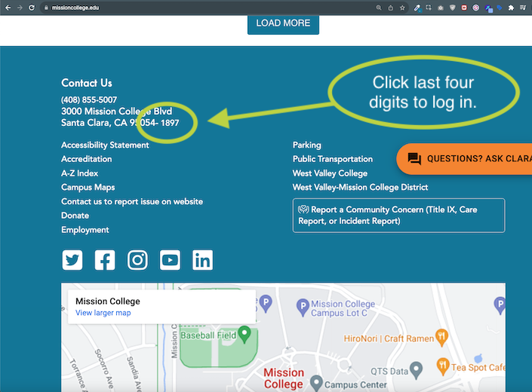
Task: Open the Questions? Ask Clara chat button
Action: tap(464, 159)
